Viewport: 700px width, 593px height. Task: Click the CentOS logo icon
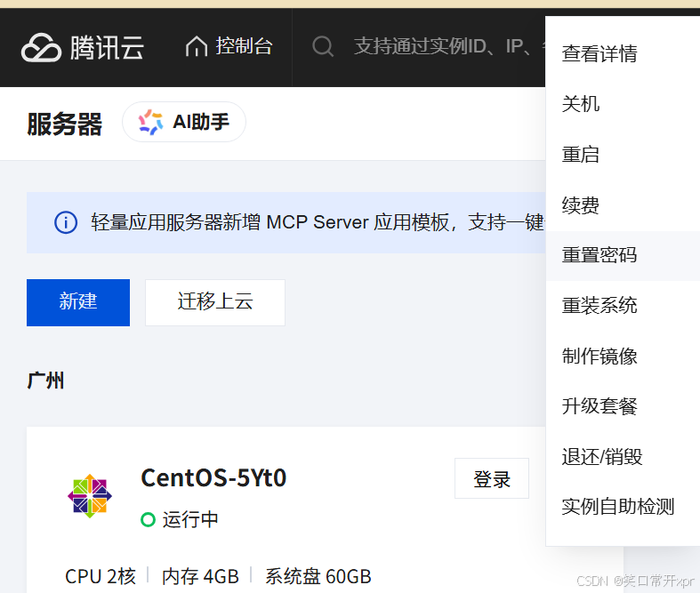pos(89,496)
